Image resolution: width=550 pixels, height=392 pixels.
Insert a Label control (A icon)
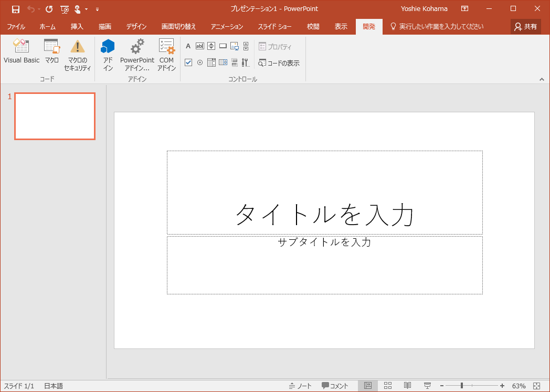click(x=188, y=46)
